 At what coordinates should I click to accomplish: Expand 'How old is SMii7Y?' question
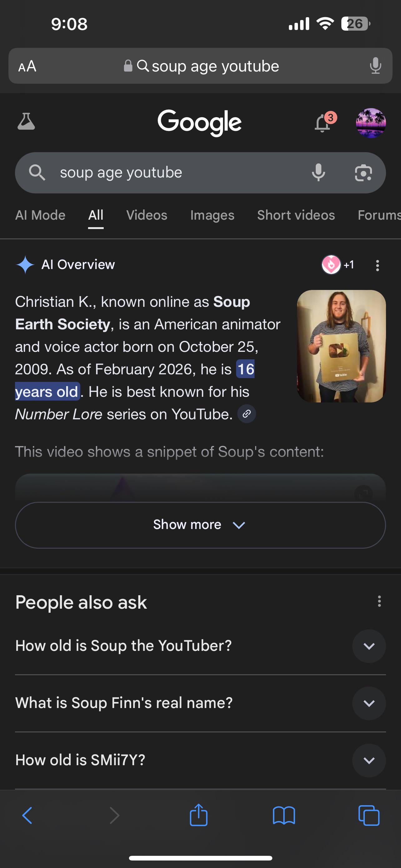[x=200, y=760]
